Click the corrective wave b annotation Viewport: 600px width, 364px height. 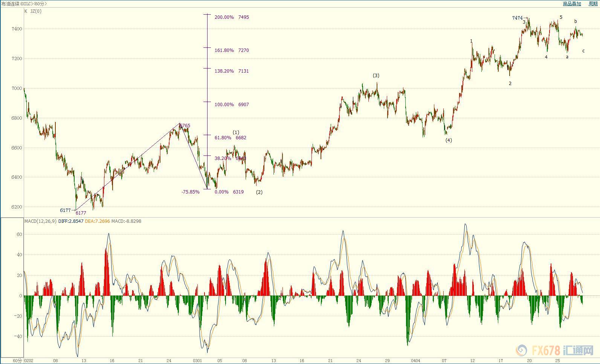(576, 21)
